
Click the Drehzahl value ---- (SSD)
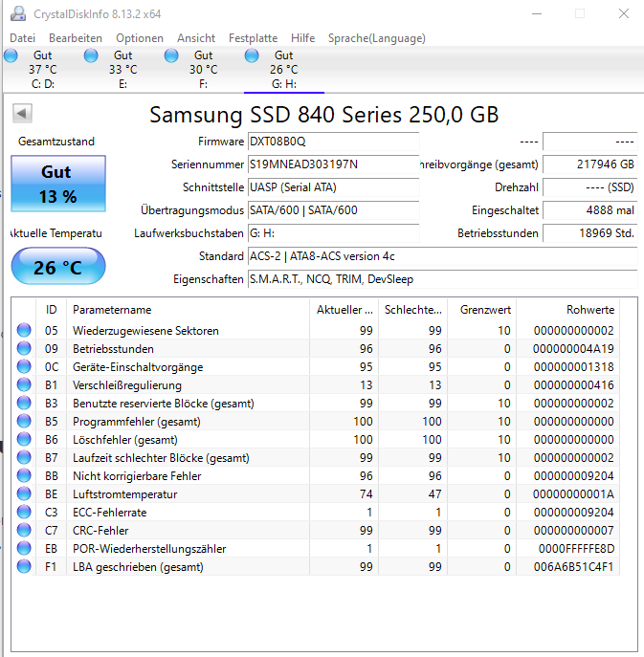click(x=590, y=187)
